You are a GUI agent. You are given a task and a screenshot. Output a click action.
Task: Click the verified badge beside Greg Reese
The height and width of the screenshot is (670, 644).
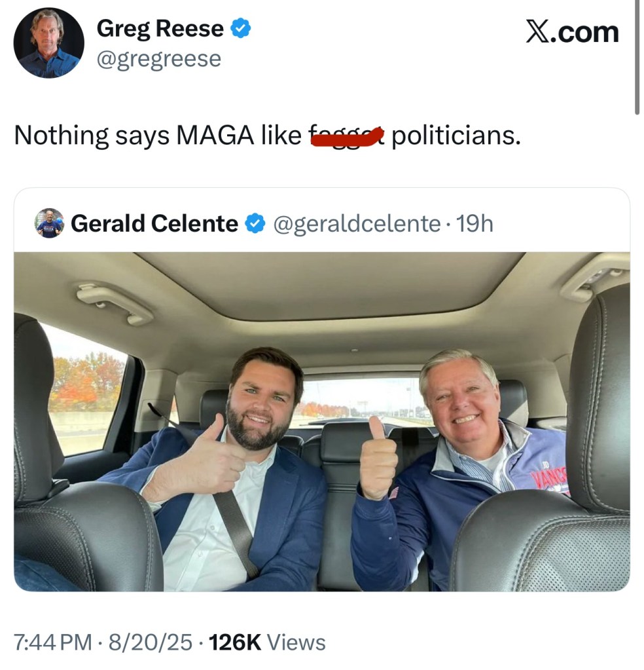point(241,28)
